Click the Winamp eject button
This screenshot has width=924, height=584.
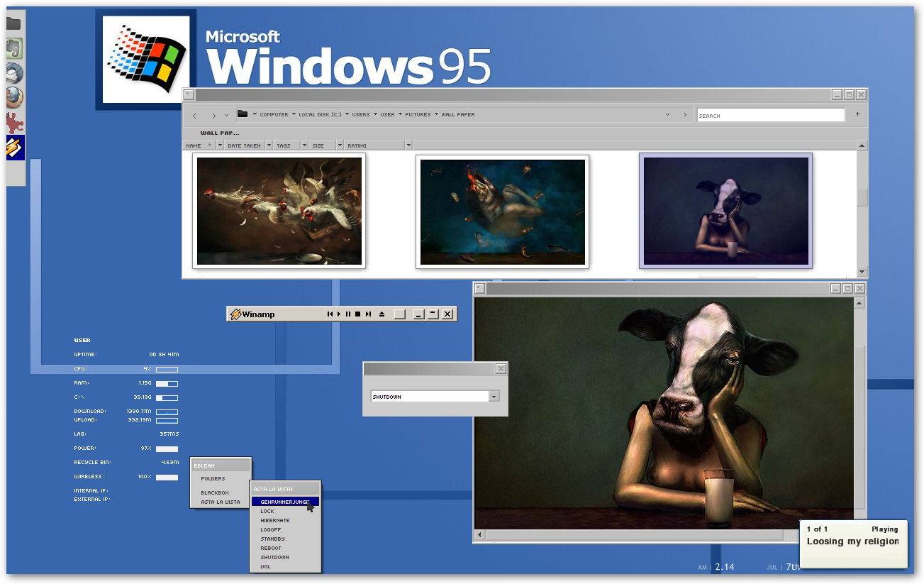(382, 314)
